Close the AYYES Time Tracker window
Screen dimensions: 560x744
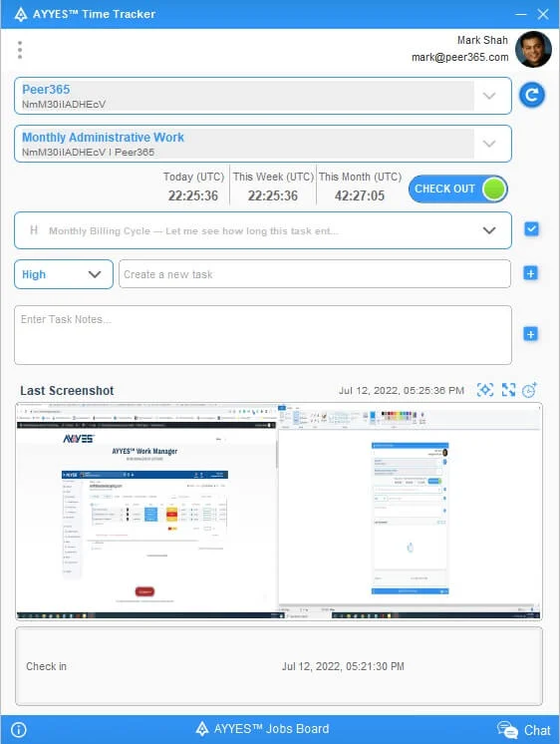[543, 14]
